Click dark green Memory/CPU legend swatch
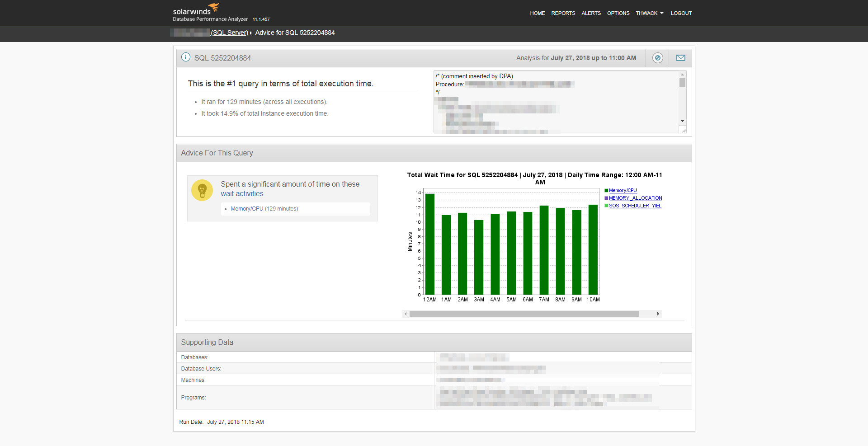This screenshot has width=868, height=446. pyautogui.click(x=606, y=190)
